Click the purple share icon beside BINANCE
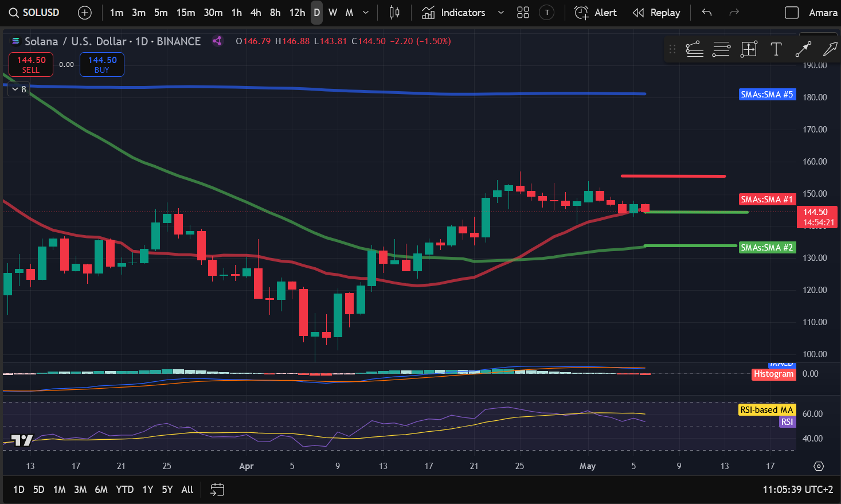Screen dimensions: 841x504 217,41
